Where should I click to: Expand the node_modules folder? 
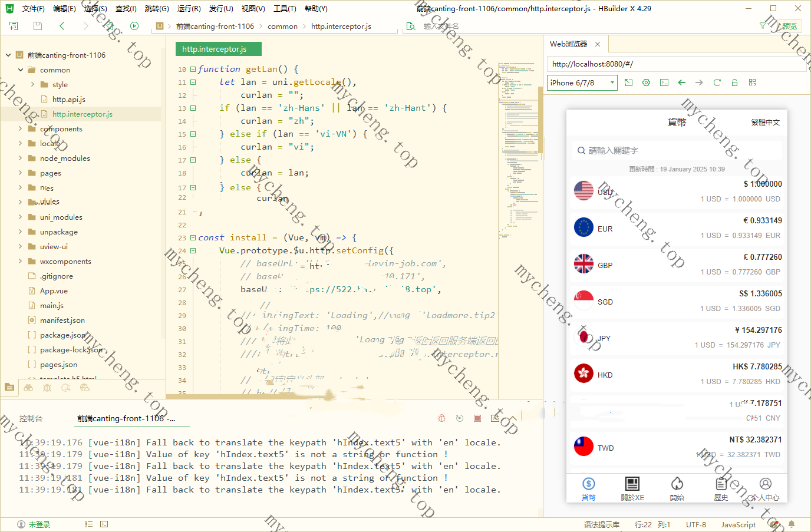[21, 158]
